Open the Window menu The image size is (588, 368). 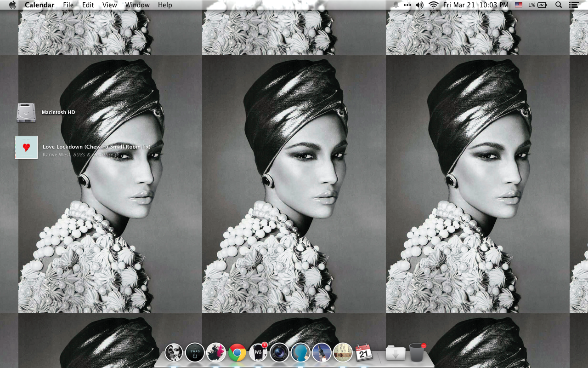[137, 5]
